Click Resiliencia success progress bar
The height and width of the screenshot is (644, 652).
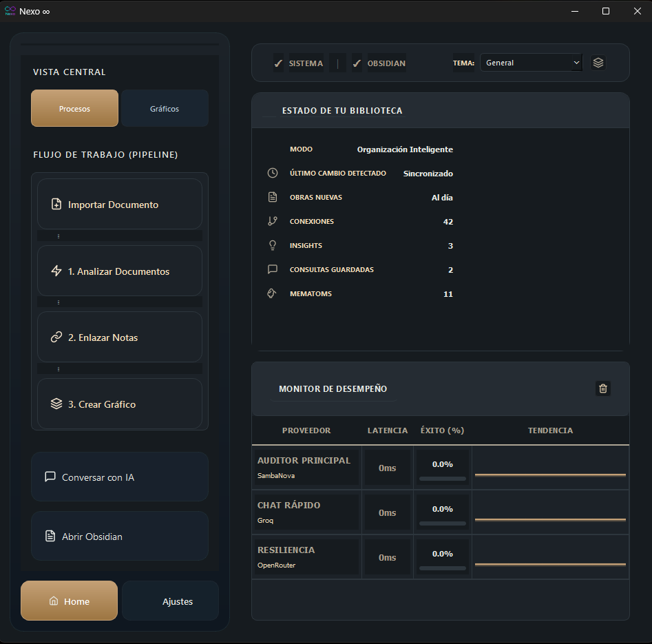click(x=443, y=568)
